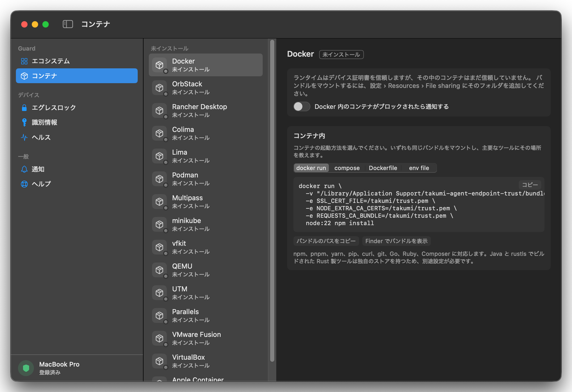Open ヘルス sidebar item
This screenshot has height=392, width=572.
(77, 137)
